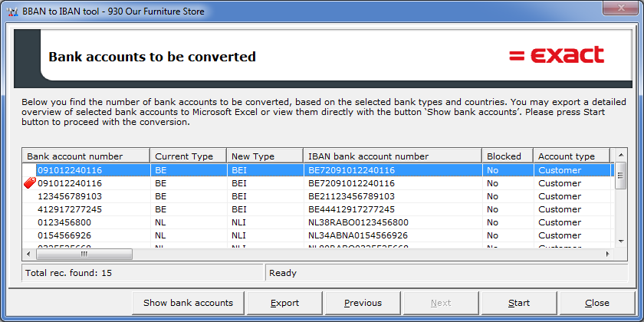Viewport: 644px width, 322px height.
Task: Click the New Type column header
Action: [264, 156]
